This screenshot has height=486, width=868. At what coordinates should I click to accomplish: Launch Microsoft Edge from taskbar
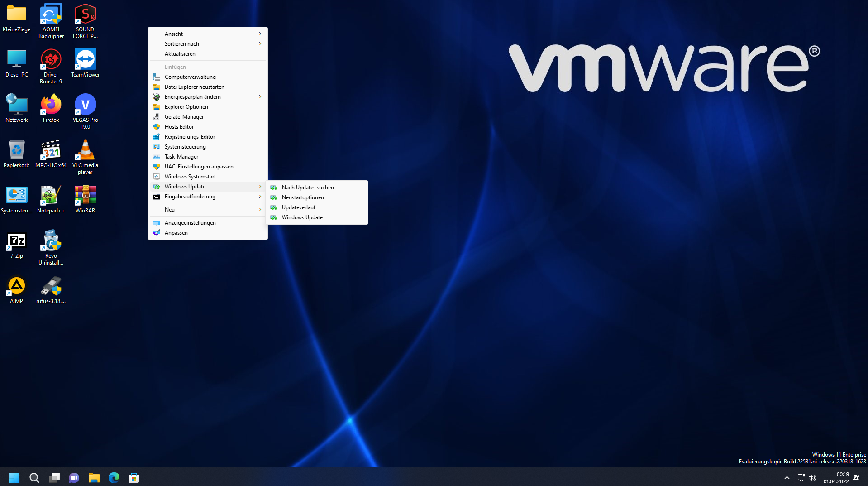point(114,478)
